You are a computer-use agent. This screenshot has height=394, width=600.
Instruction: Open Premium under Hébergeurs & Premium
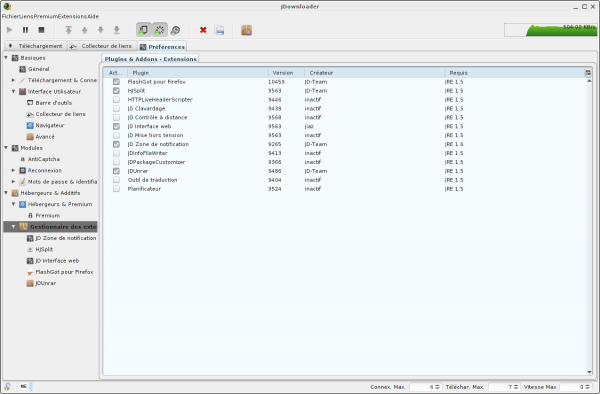click(x=44, y=215)
